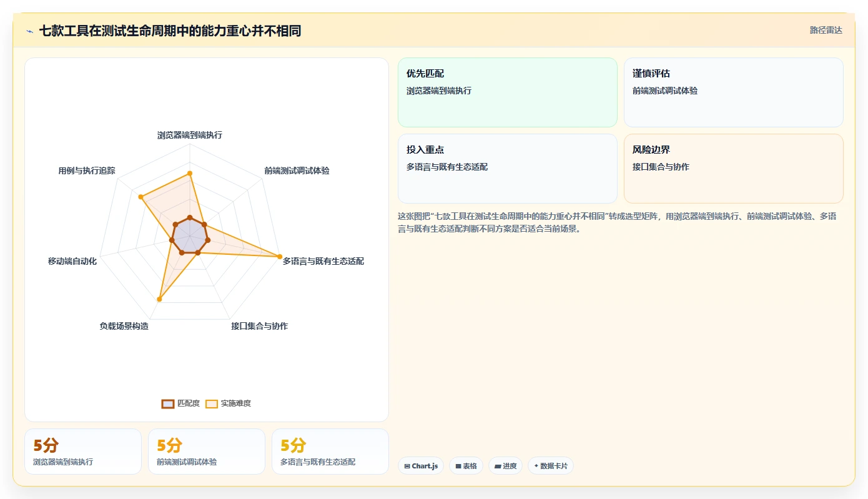Open the 投入重点 card
868x499 pixels.
click(x=507, y=169)
